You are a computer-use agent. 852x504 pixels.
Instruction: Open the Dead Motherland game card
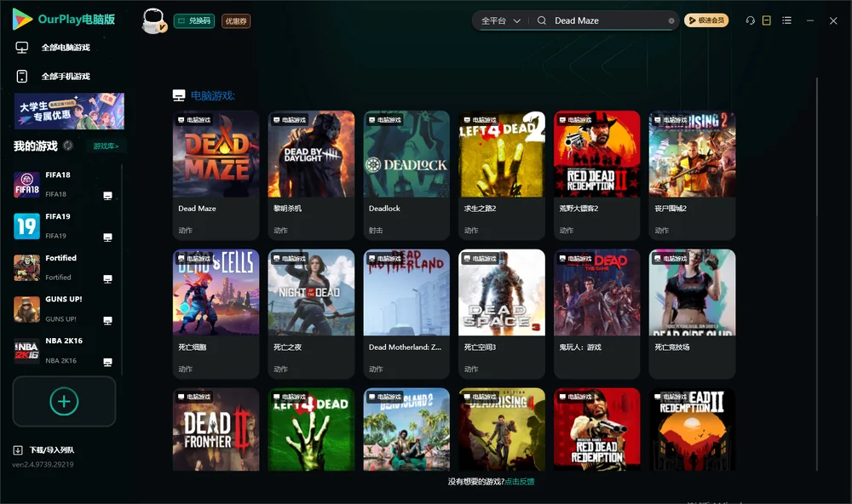406,314
